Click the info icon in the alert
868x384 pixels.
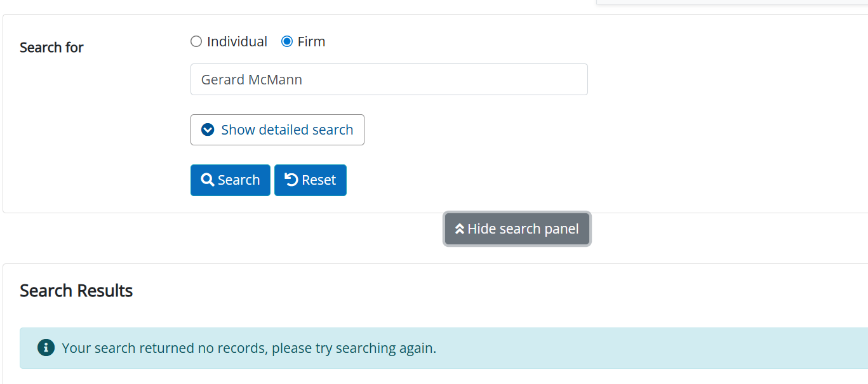46,347
